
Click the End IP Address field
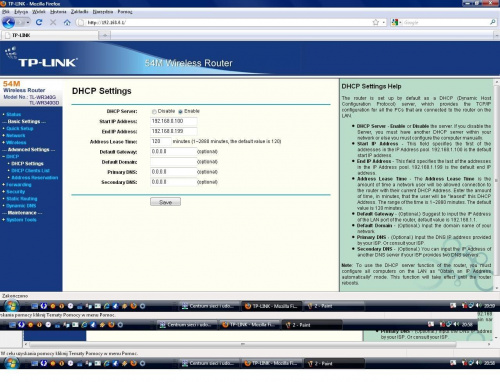[x=173, y=131]
